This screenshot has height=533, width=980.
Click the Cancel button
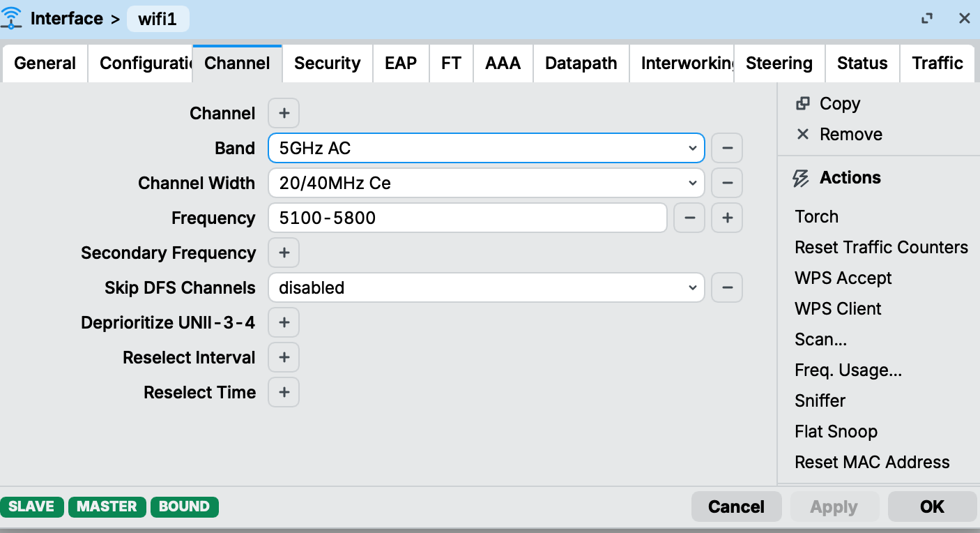(x=736, y=506)
